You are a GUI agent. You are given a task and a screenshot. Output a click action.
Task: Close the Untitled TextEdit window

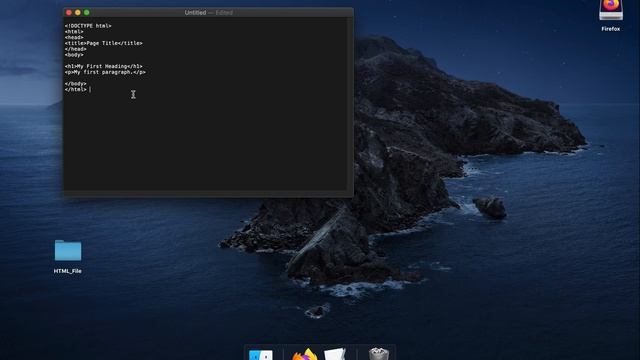(69, 13)
